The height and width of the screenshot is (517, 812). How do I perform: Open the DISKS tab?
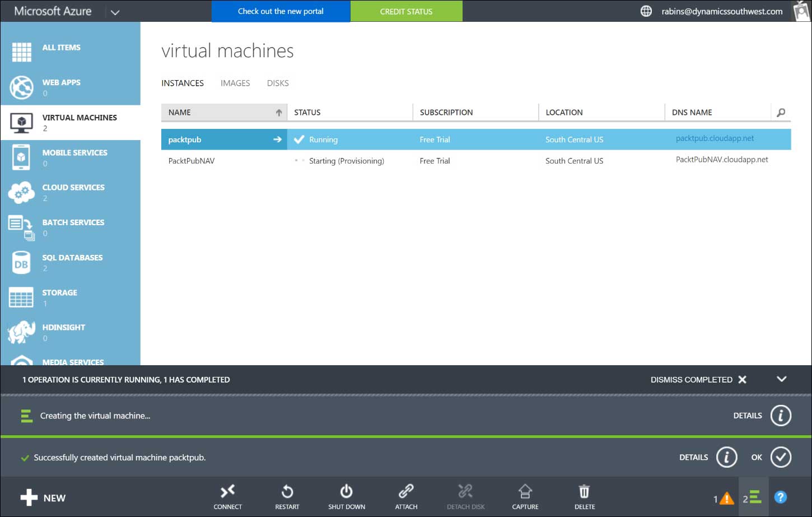click(x=277, y=83)
